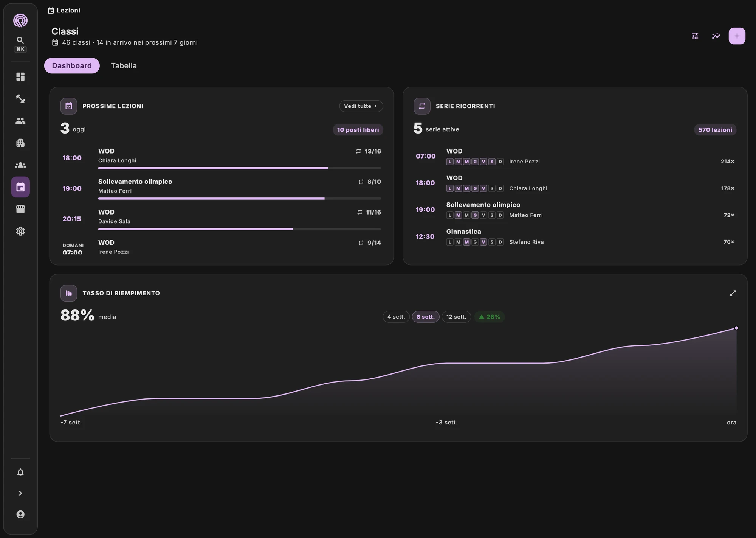Image resolution: width=756 pixels, height=538 pixels.
Task: Add a new class with plus button
Action: (737, 36)
